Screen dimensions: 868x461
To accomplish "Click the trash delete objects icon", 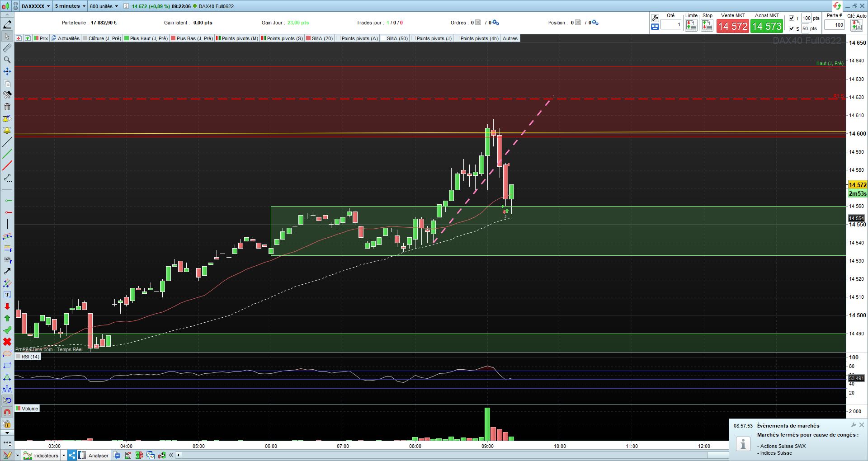I will pyautogui.click(x=7, y=107).
